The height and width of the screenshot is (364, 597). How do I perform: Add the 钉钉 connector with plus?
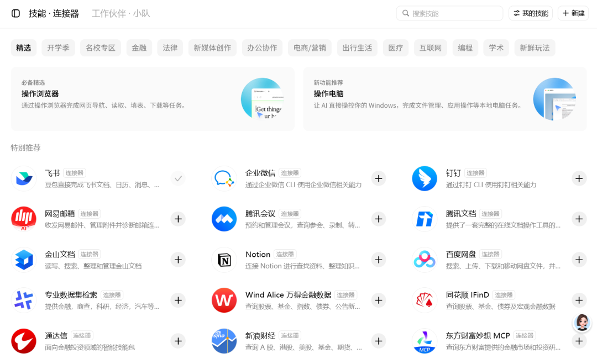pyautogui.click(x=579, y=178)
